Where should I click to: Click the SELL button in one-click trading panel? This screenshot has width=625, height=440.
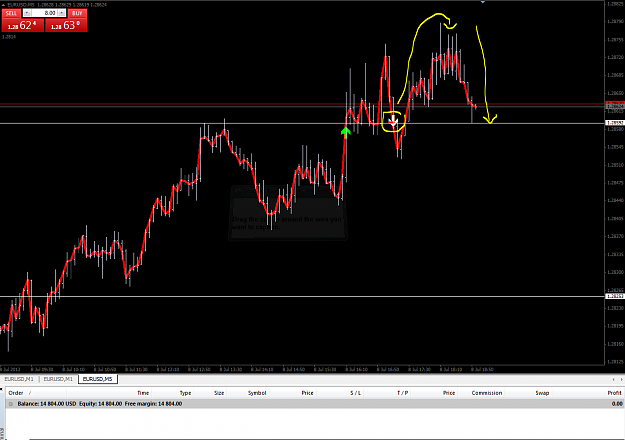tap(11, 13)
